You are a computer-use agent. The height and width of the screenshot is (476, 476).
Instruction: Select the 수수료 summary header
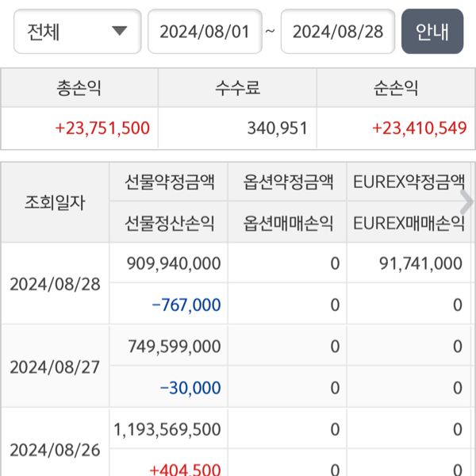pos(237,87)
